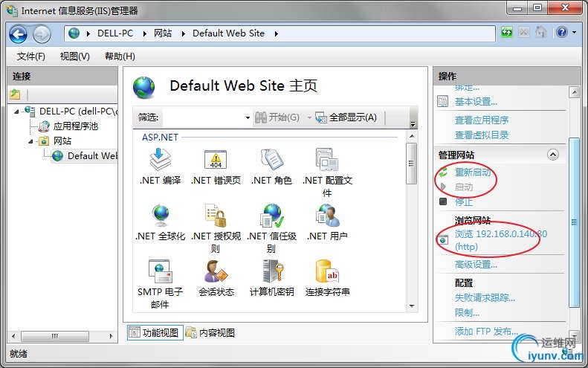588x368 pixels.
Task: Open the 文件(F) menu
Action: tap(30, 57)
